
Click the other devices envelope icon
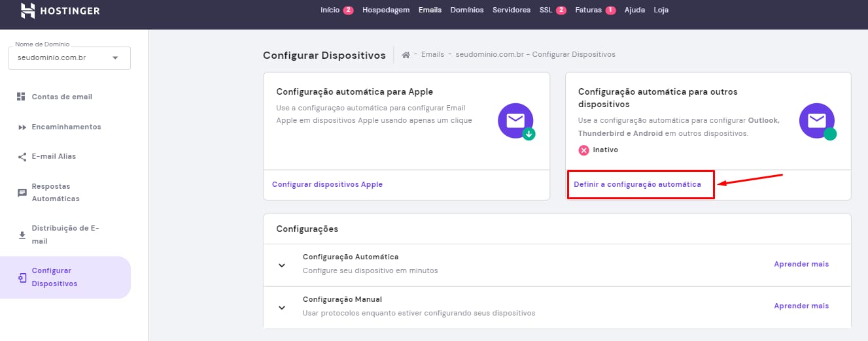tap(816, 121)
